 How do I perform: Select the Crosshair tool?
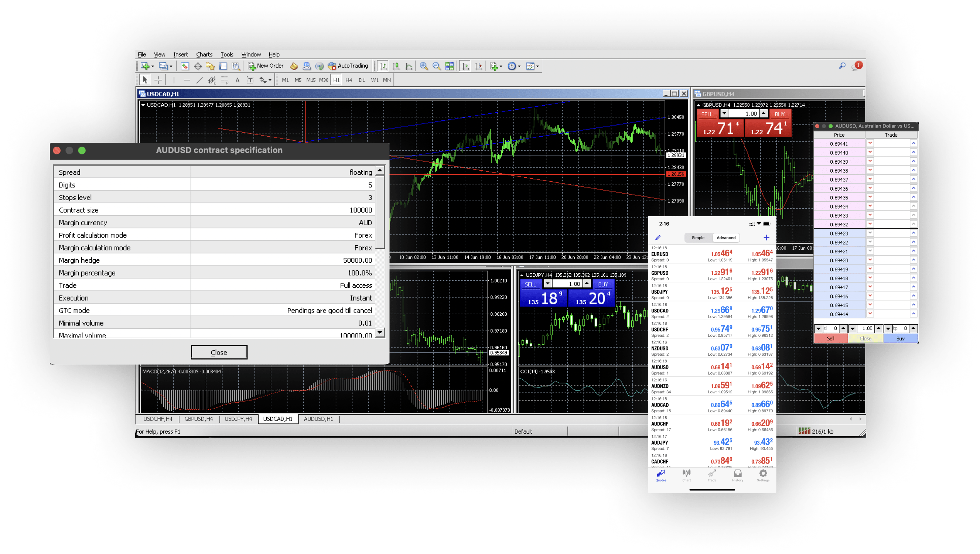tap(158, 80)
